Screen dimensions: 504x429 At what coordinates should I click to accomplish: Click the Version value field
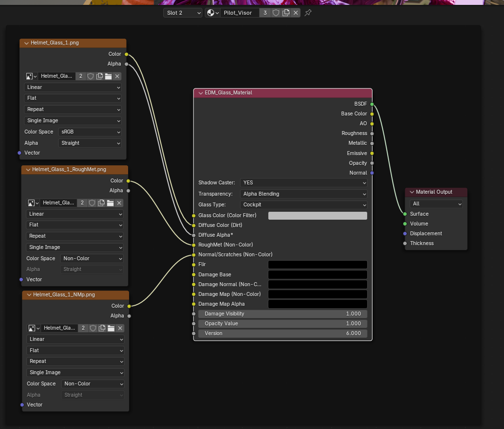click(x=283, y=334)
